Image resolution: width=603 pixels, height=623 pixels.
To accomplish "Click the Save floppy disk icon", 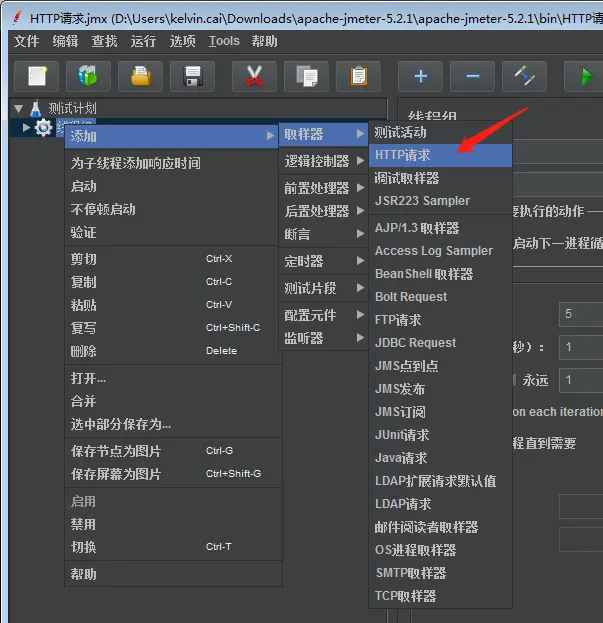I will click(193, 76).
